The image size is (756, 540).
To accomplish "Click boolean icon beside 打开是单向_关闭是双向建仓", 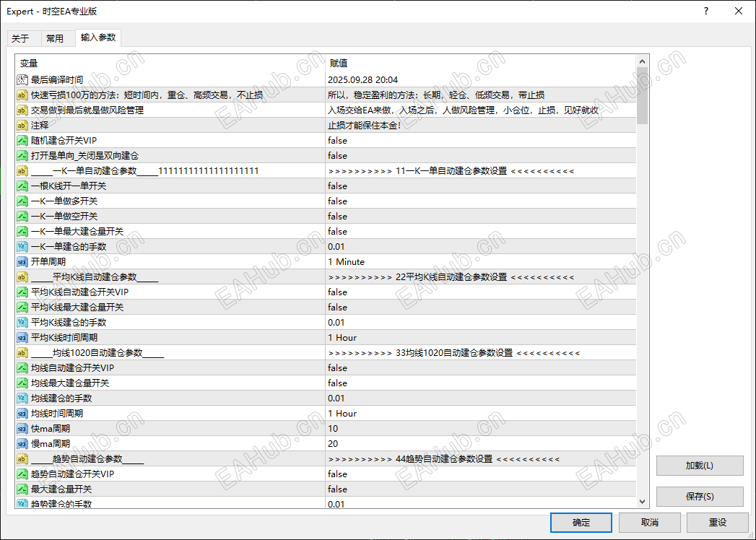I will point(22,156).
